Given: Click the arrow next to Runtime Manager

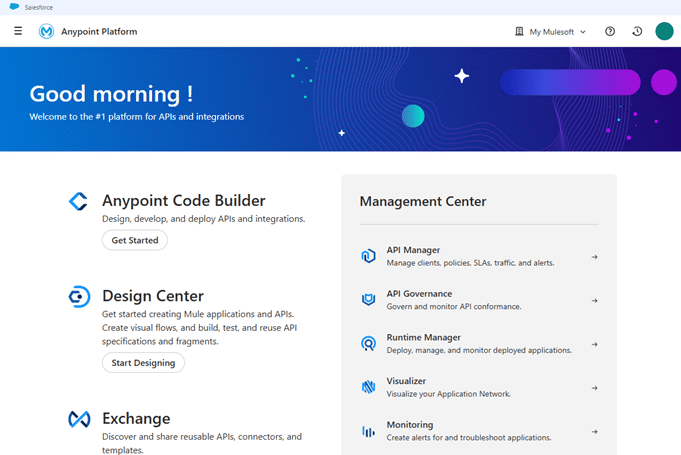Looking at the screenshot, I should [594, 344].
